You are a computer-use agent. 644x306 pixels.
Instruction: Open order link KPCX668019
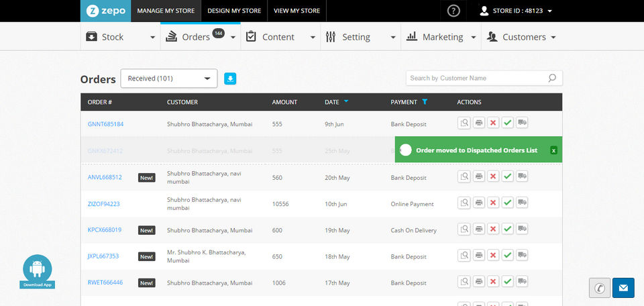pos(105,230)
